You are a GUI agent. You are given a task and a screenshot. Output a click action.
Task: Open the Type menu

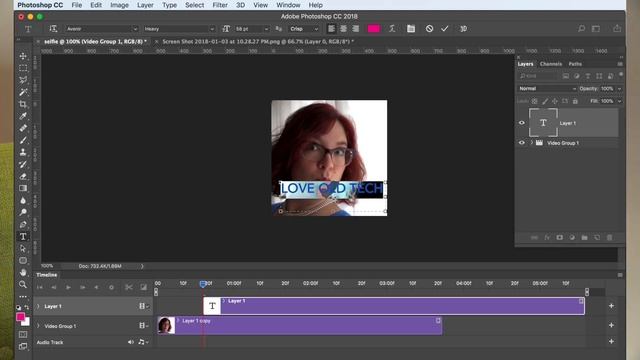coord(169,5)
